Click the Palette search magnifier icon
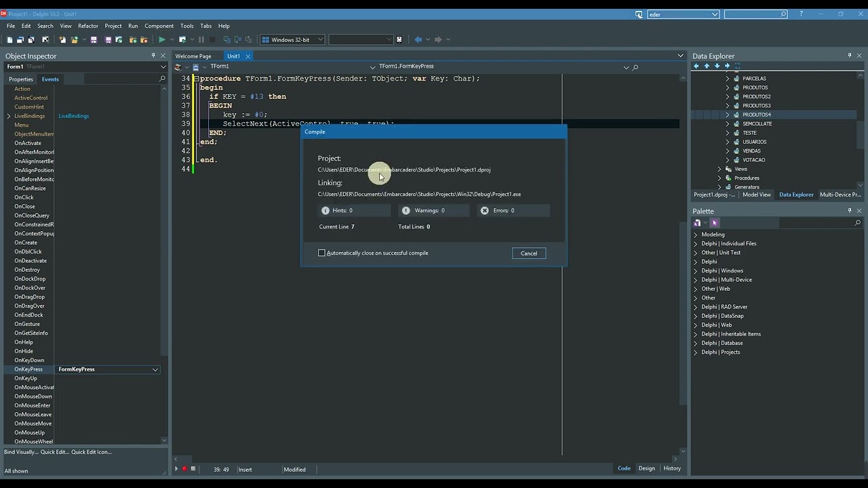This screenshot has width=868, height=488. (857, 222)
